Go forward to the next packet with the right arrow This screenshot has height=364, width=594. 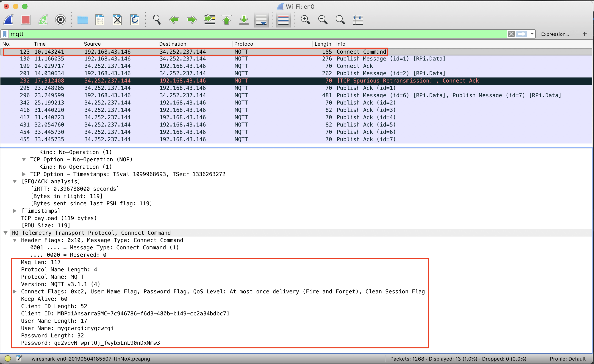pyautogui.click(x=192, y=19)
